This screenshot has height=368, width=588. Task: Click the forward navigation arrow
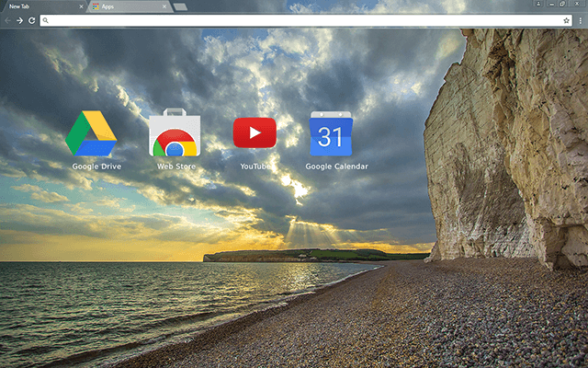pos(19,19)
